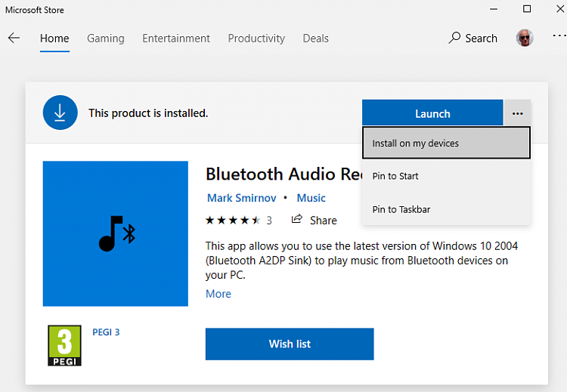Click the Bluetooth Audio title heading

tap(284, 174)
